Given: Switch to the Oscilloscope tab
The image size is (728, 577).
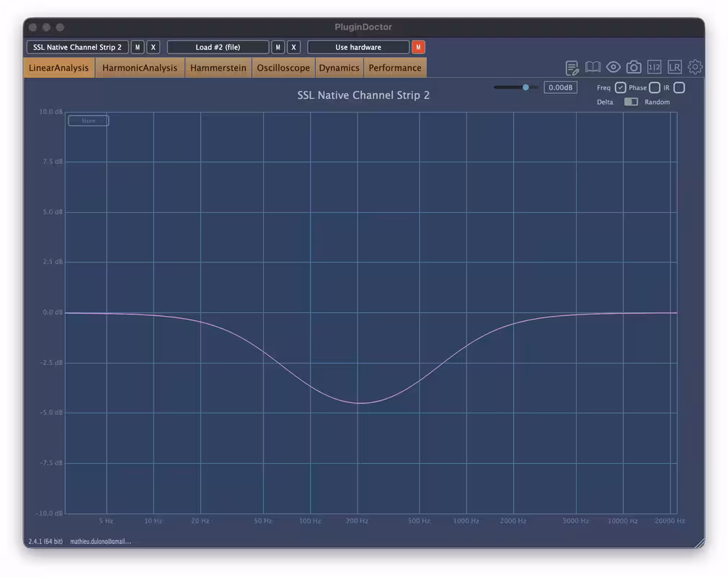Looking at the screenshot, I should coord(283,68).
